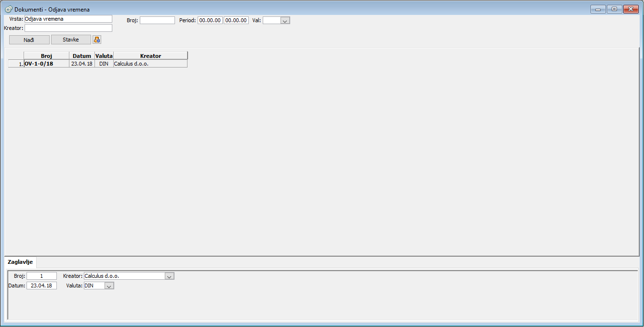Open the Kreator dropdown in header panel
Screen dimensions: 644x327
[x=169, y=276]
